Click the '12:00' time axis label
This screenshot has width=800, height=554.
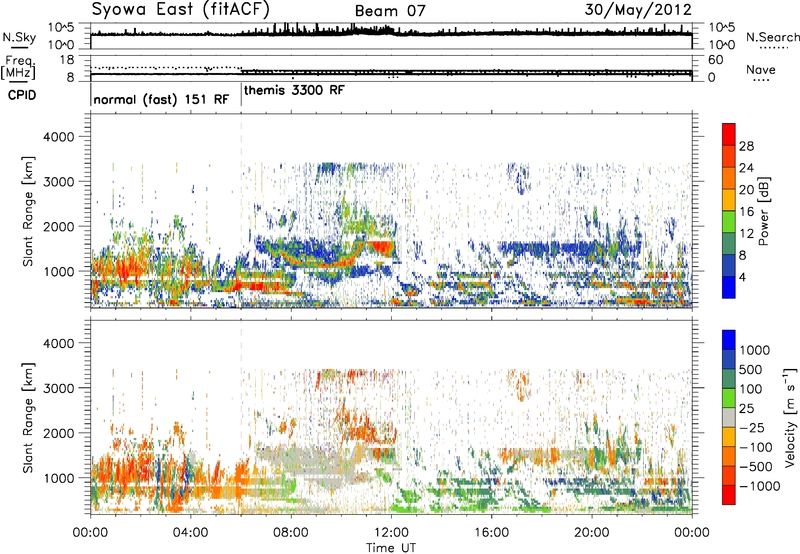[x=391, y=533]
